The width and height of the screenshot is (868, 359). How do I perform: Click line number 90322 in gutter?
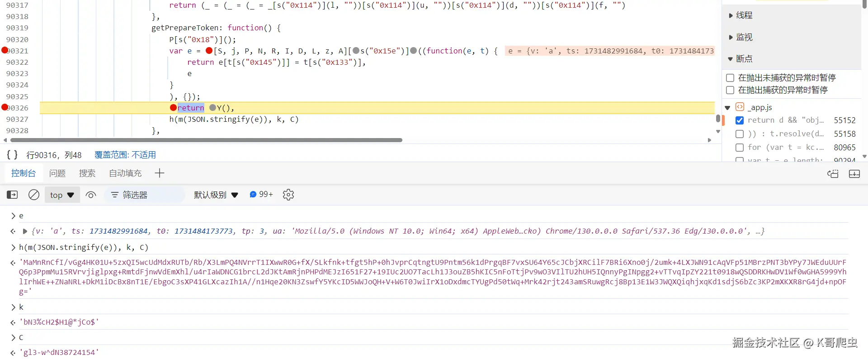17,62
